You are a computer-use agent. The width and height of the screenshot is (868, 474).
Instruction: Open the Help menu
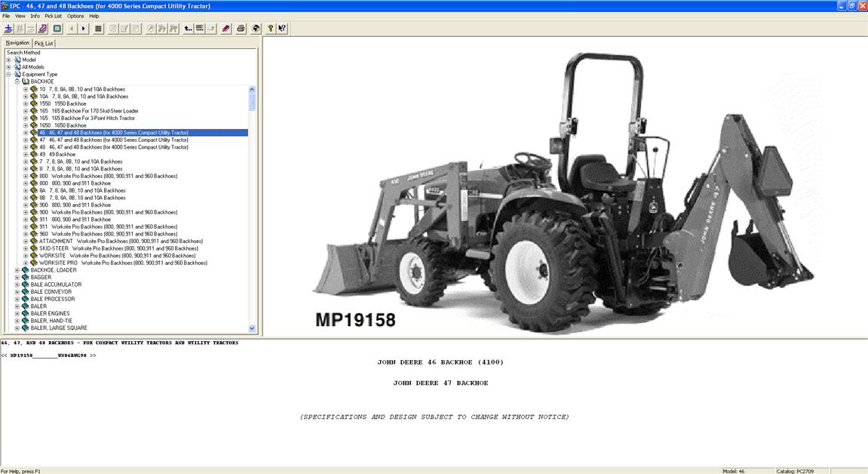coord(94,16)
